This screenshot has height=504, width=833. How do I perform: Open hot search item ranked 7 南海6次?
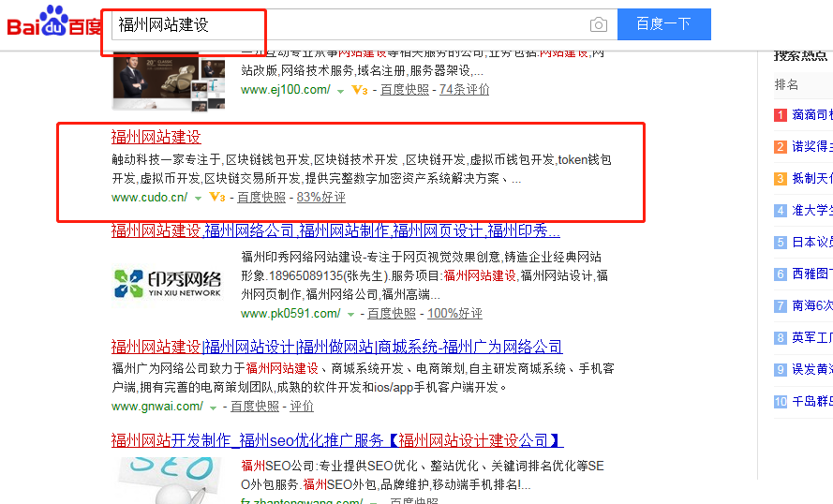pyautogui.click(x=812, y=306)
